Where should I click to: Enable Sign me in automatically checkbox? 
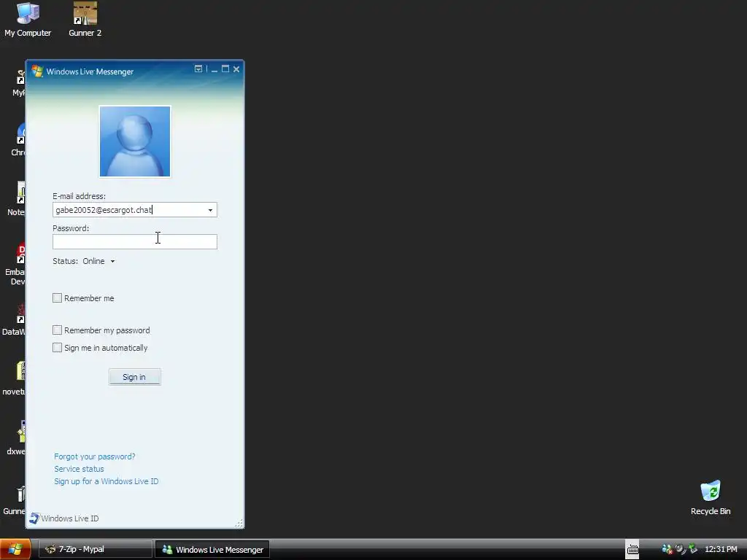pyautogui.click(x=57, y=348)
